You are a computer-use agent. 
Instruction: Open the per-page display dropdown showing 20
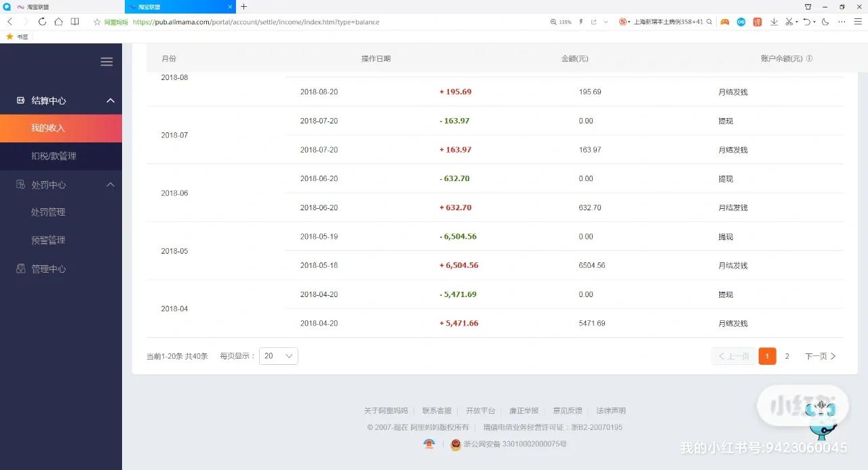278,355
